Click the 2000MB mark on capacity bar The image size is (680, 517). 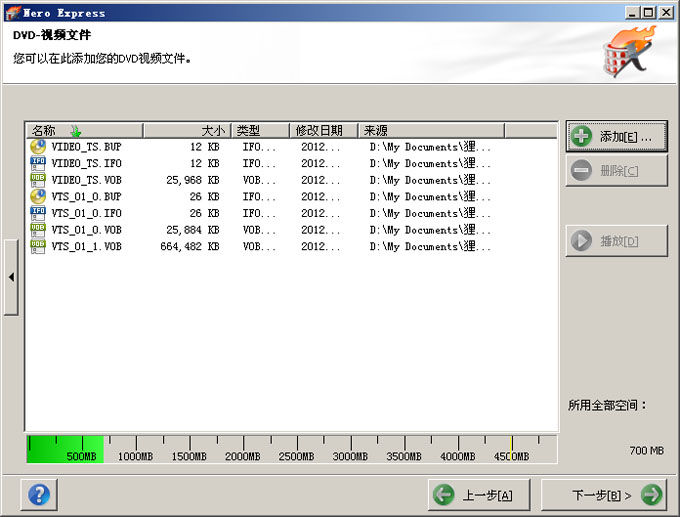click(242, 456)
